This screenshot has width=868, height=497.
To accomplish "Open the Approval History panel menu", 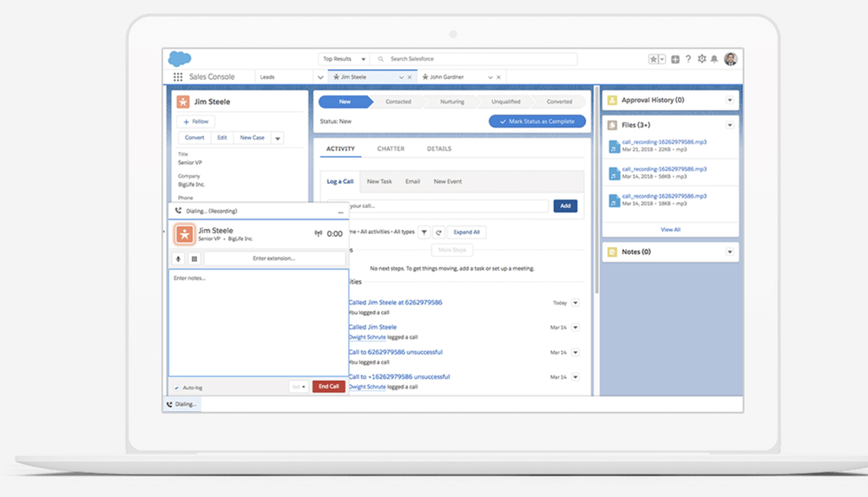I will coord(730,100).
